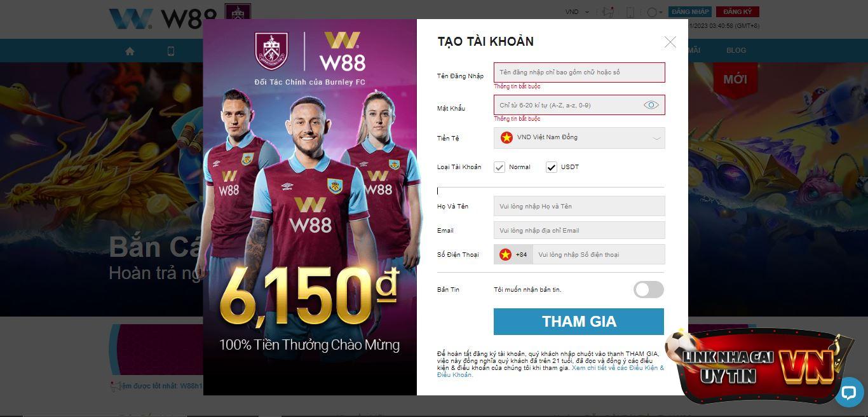Open the Điều Kiện & Điều Khoản link
868x417 pixels.
tap(551, 371)
